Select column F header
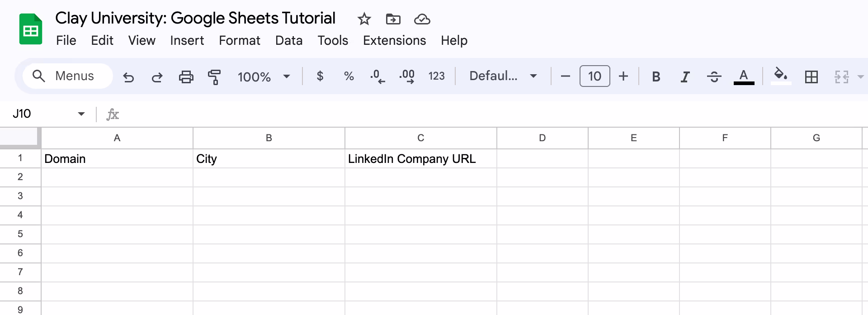This screenshot has width=868, height=315. click(725, 138)
